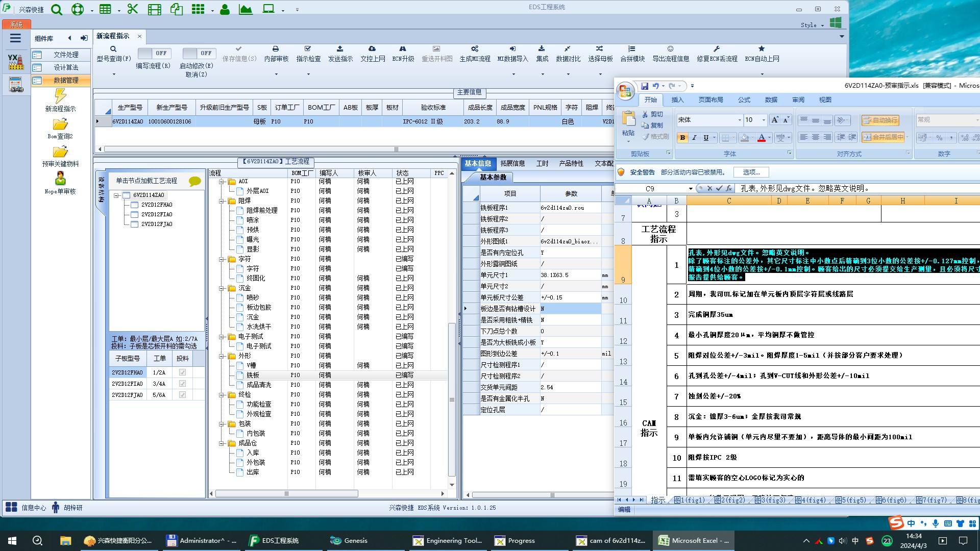This screenshot has width=980, height=551.
Task: Toggle the 启动修改 OFF switch
Action: click(199, 53)
